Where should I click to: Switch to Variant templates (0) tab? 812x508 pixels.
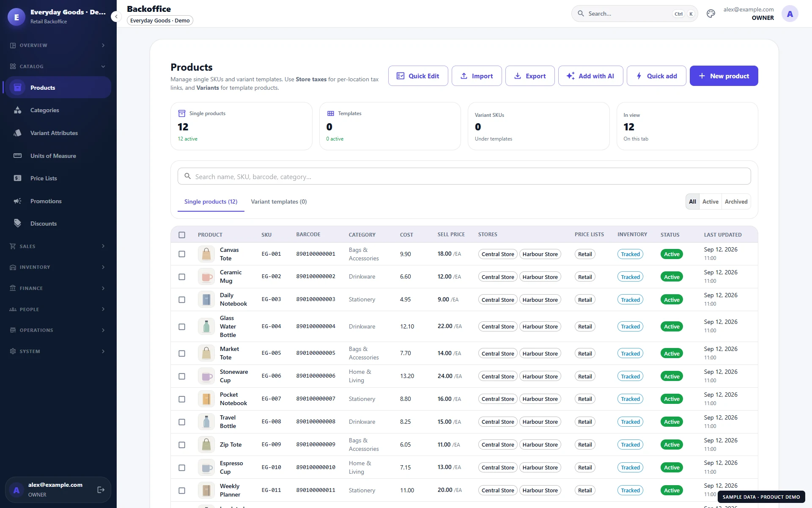click(x=279, y=202)
